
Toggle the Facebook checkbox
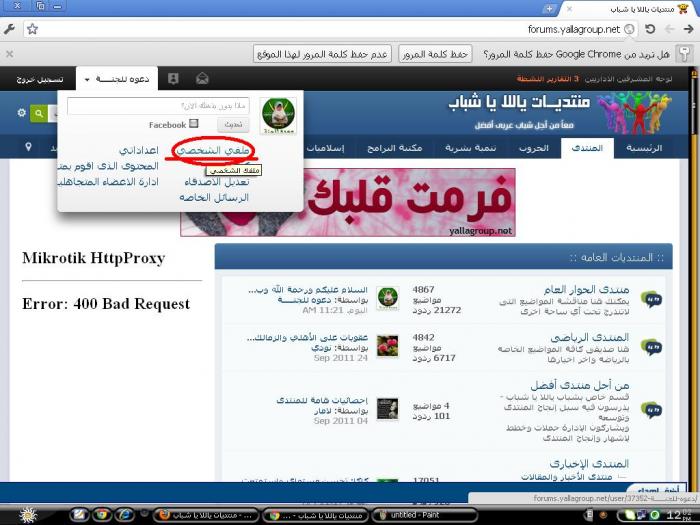pyautogui.click(x=195, y=125)
